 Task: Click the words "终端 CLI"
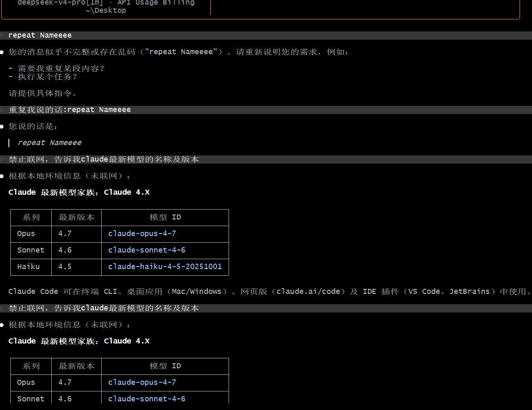[x=99, y=292]
